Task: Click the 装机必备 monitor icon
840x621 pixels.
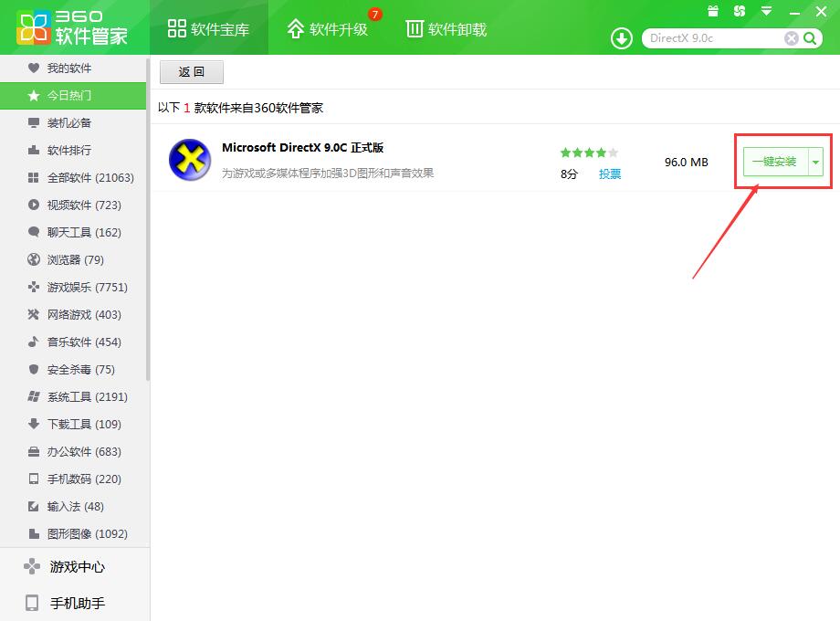Action: (x=34, y=123)
